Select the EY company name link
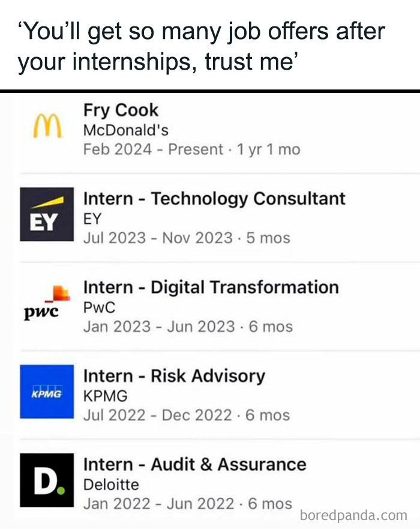Viewport: 420px width, 529px height. tap(91, 218)
